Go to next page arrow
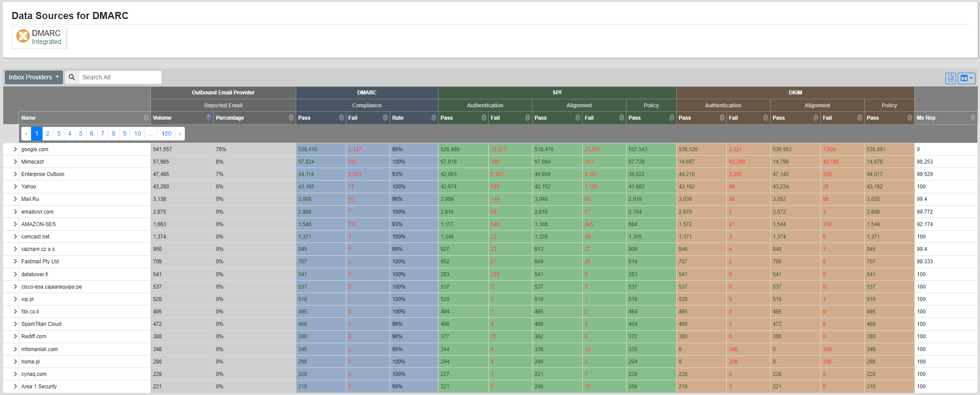 click(x=180, y=133)
